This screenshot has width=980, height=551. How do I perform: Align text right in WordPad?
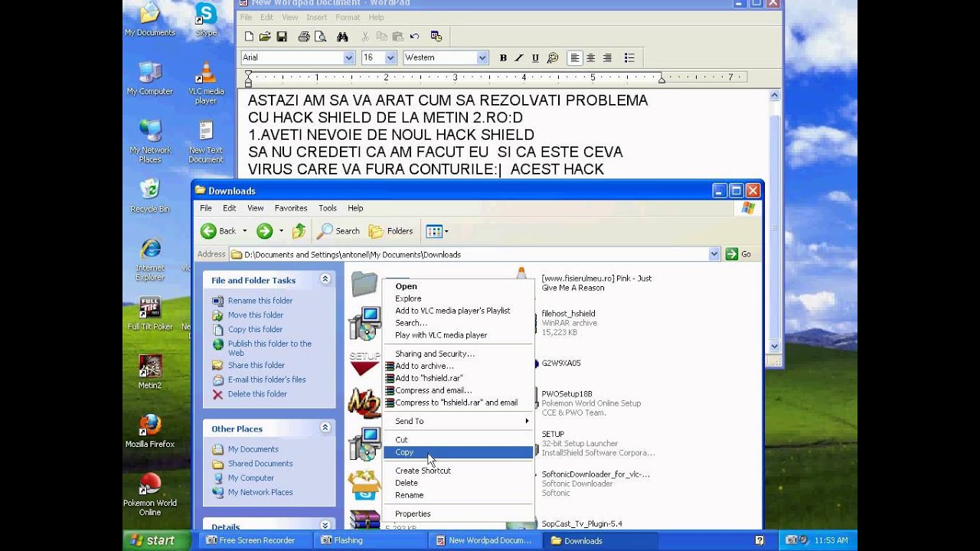(x=607, y=58)
